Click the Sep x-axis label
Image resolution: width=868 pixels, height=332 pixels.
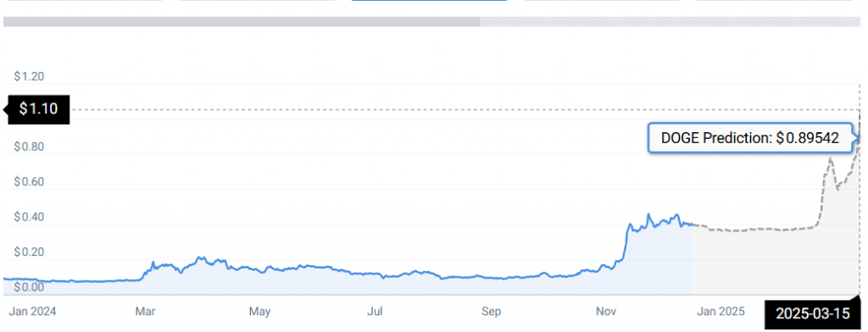[x=491, y=312]
